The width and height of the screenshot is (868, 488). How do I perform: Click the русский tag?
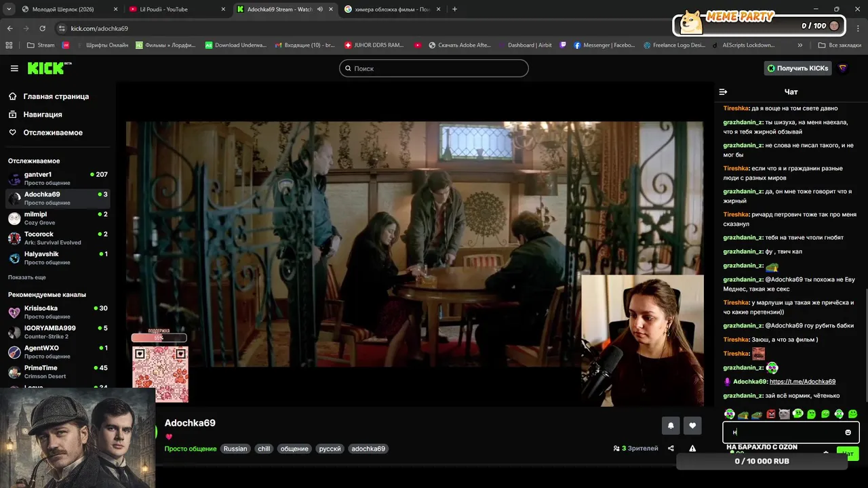coord(330,449)
